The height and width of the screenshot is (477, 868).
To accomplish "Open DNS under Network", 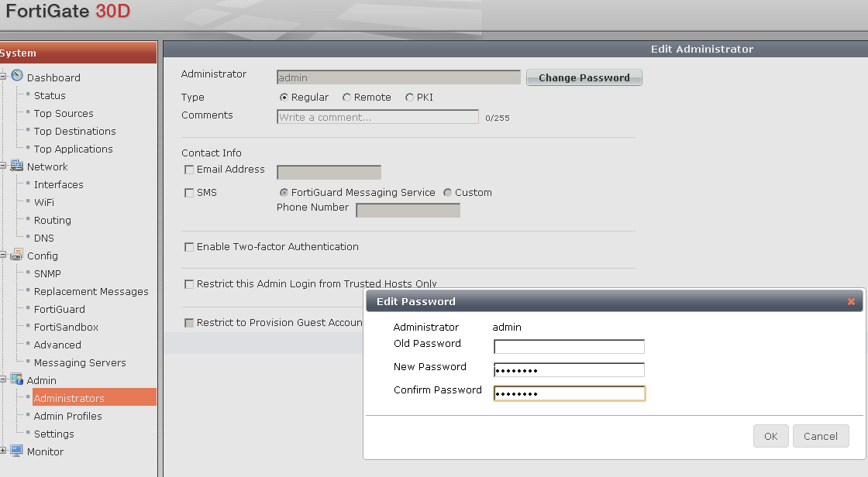I will 44,238.
